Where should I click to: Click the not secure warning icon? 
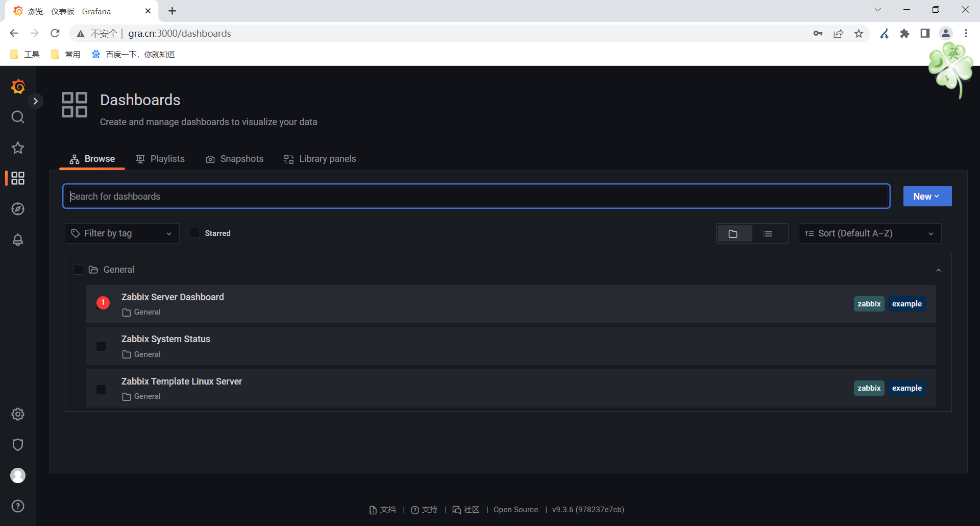click(80, 34)
